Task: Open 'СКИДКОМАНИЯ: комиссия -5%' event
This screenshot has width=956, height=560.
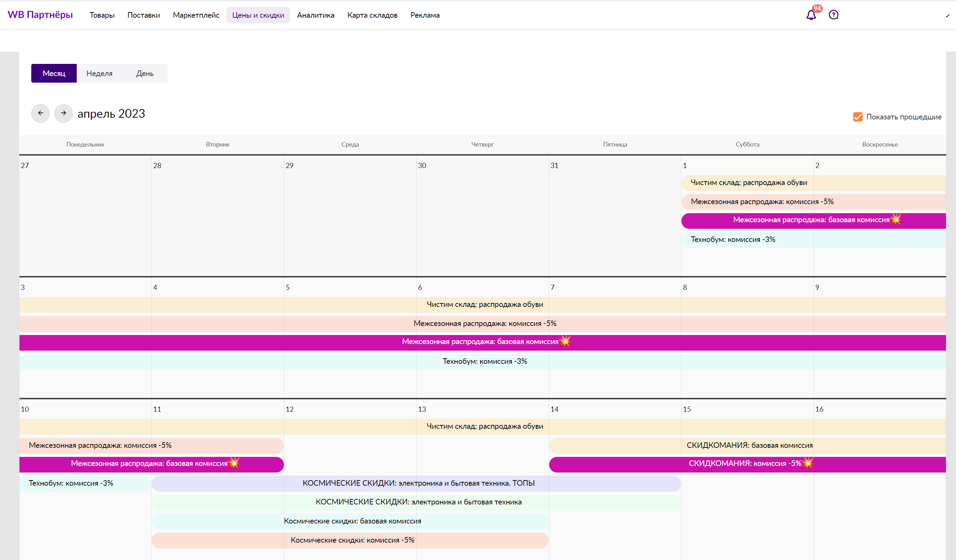Action: point(747,465)
